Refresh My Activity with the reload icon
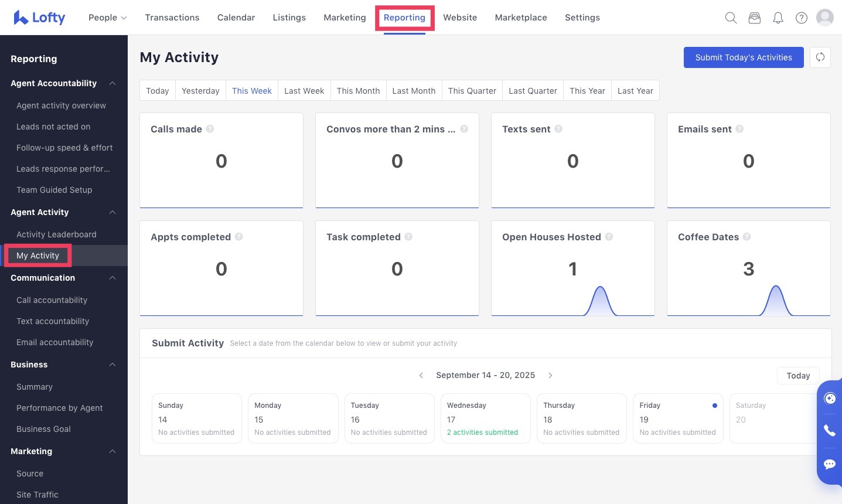The height and width of the screenshot is (504, 842). click(x=820, y=57)
